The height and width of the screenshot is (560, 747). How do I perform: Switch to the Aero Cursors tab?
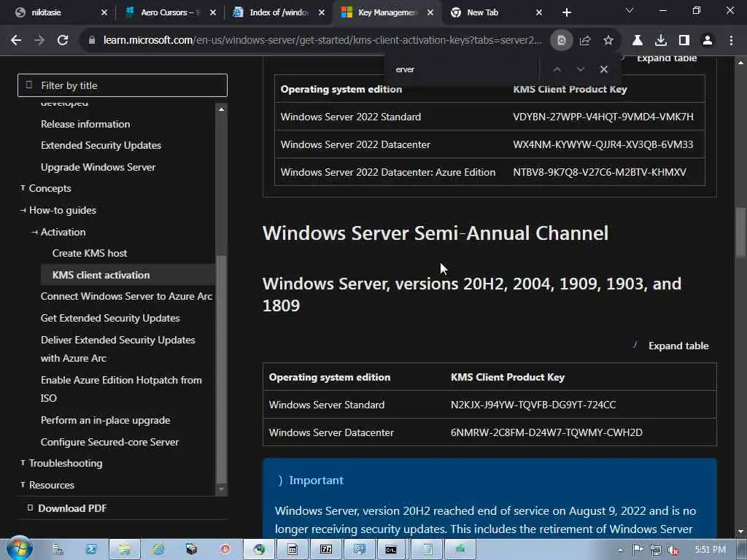click(170, 12)
